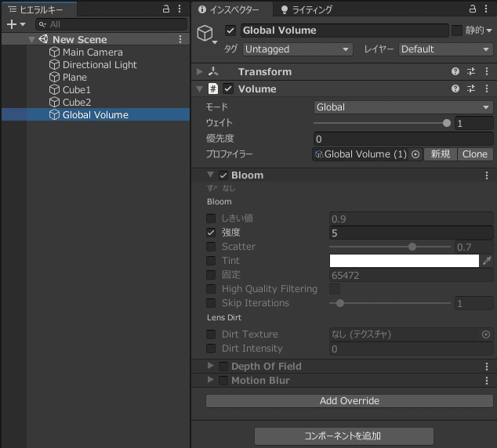This screenshot has width=497, height=448.
Task: Enable the threshold (しきい値) override checkbox
Action: [211, 219]
